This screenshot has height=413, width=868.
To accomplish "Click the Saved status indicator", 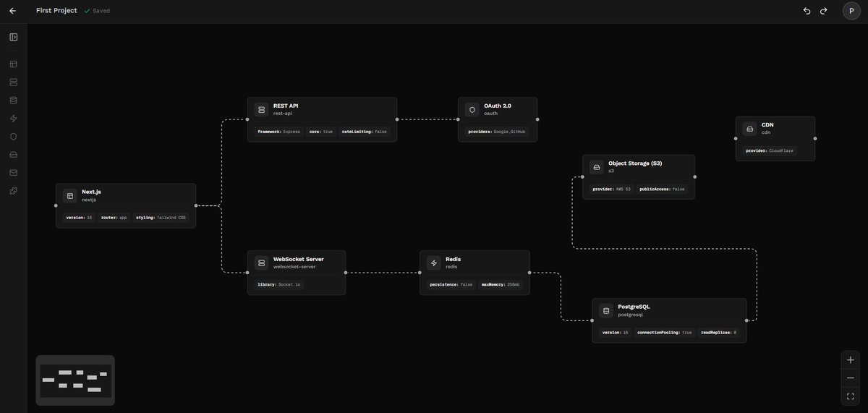I will coord(97,11).
